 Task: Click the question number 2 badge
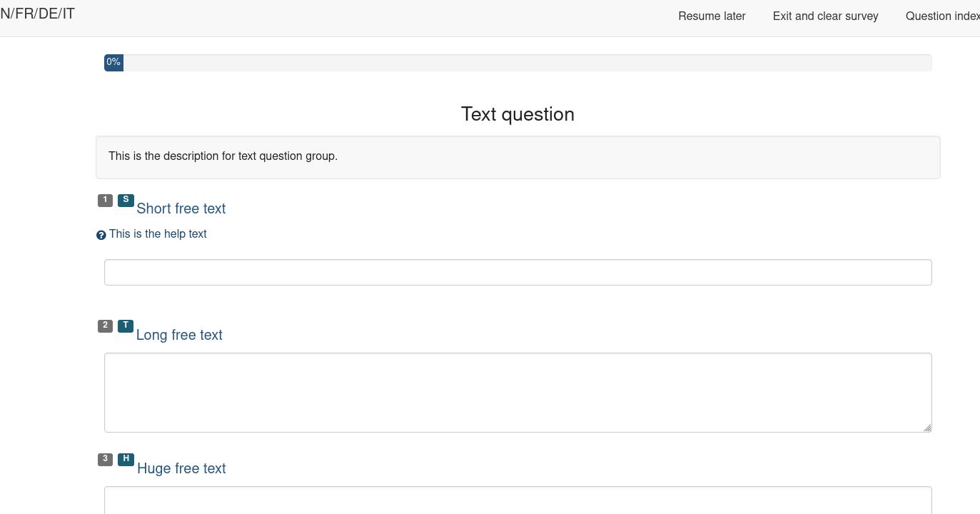point(105,326)
